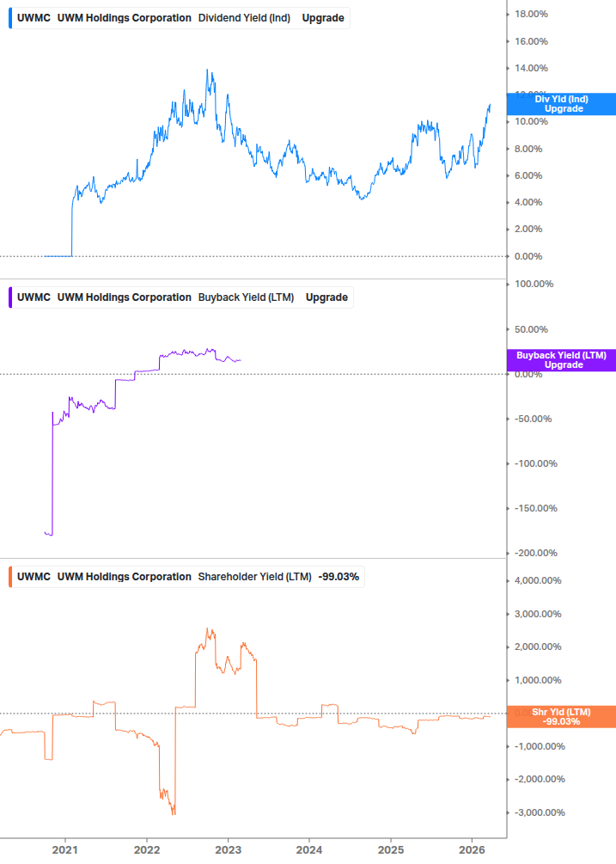Click the orange Shareholder Yield color bar
The image size is (616, 864).
pyautogui.click(x=10, y=576)
